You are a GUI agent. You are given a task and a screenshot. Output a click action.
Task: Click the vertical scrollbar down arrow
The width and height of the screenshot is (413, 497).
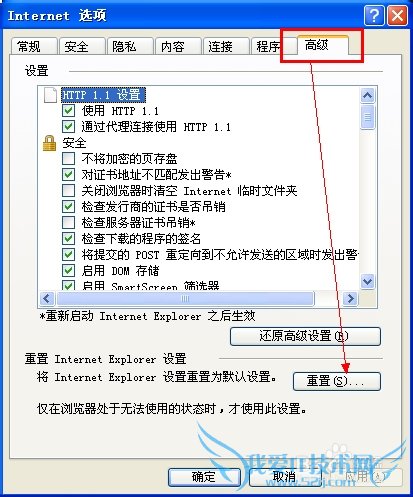tap(367, 281)
